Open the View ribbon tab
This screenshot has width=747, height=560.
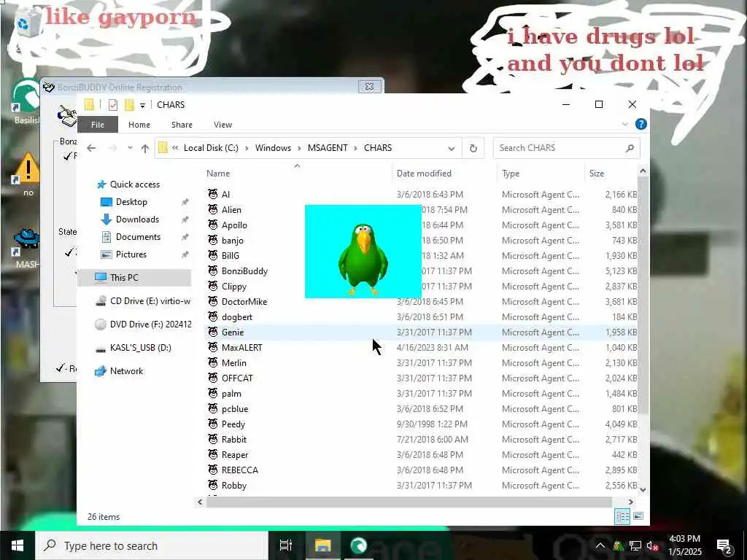tap(223, 125)
